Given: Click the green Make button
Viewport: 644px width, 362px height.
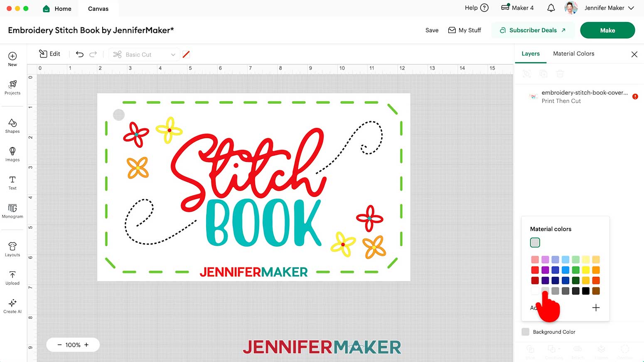Looking at the screenshot, I should pyautogui.click(x=607, y=30).
